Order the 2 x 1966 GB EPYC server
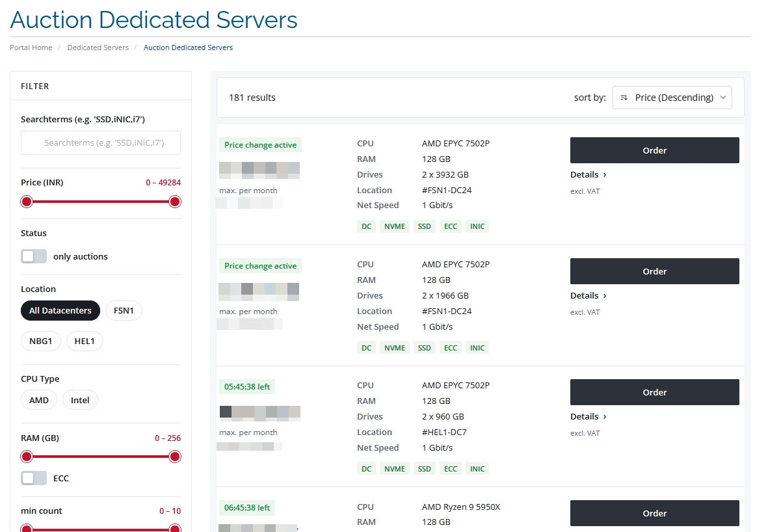 [655, 271]
